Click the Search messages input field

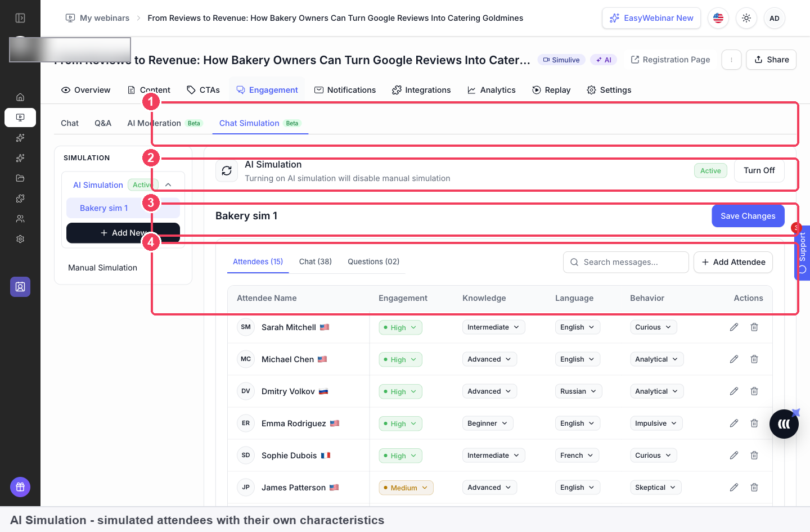(x=626, y=262)
